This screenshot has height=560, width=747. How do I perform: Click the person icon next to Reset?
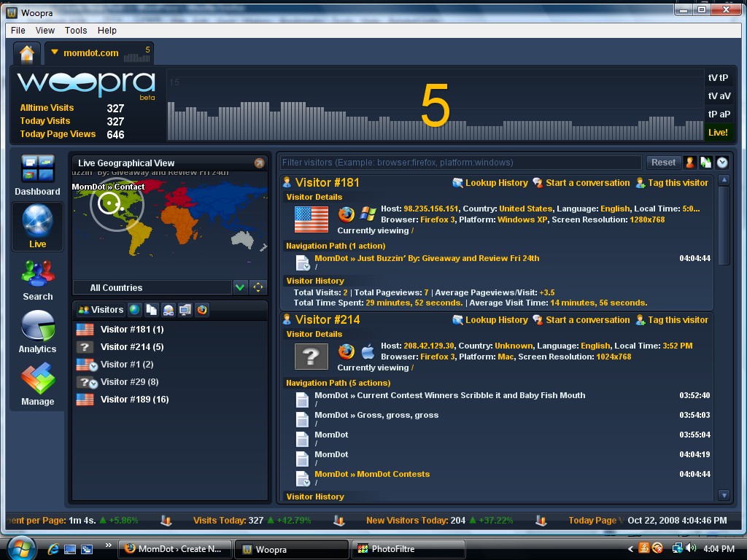tap(690, 163)
